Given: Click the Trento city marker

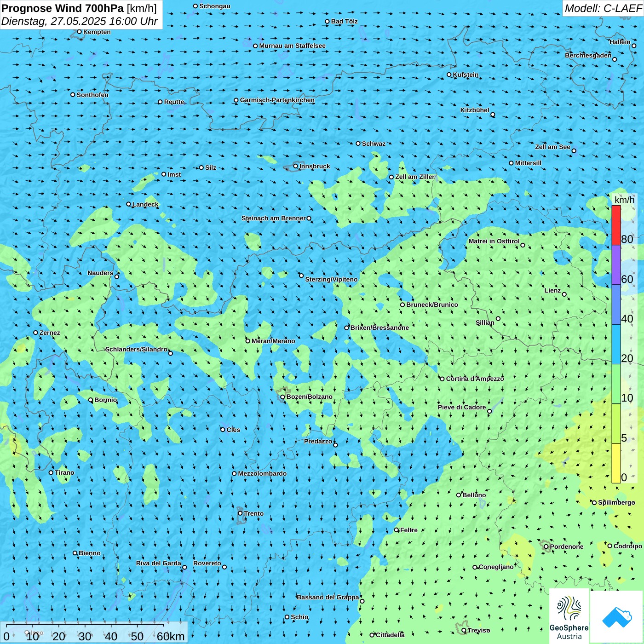Looking at the screenshot, I should pos(240,513).
